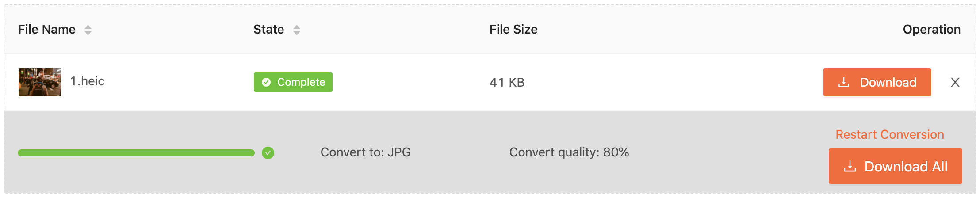This screenshot has height=198, width=980.
Task: Click the File Size column header
Action: pyautogui.click(x=513, y=30)
